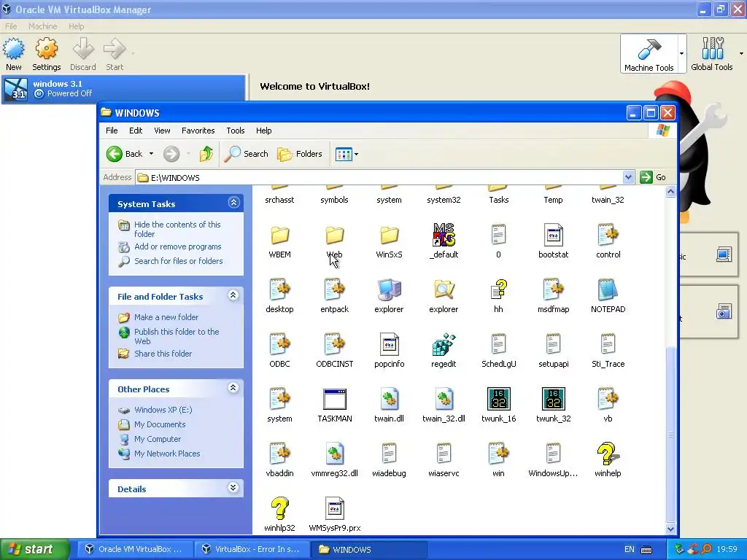The height and width of the screenshot is (560, 747).
Task: Select the WMSysPr9.prx file
Action: click(x=334, y=508)
